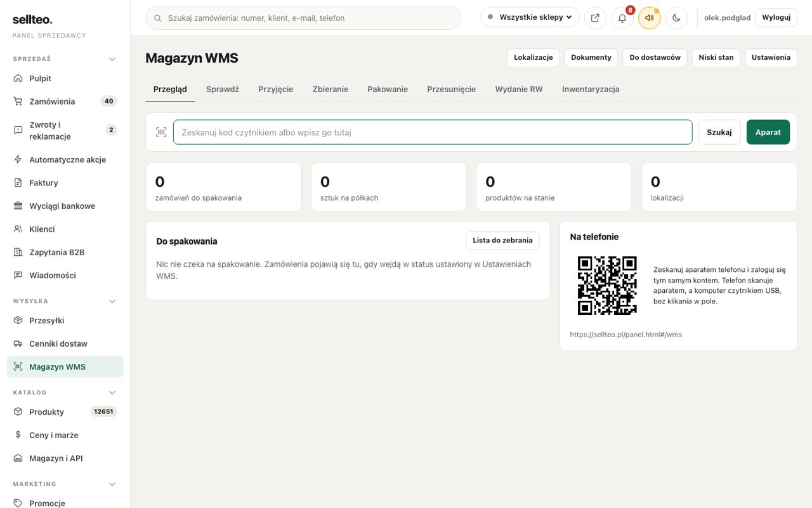Switch to the Pakowanie tab

[x=388, y=90]
